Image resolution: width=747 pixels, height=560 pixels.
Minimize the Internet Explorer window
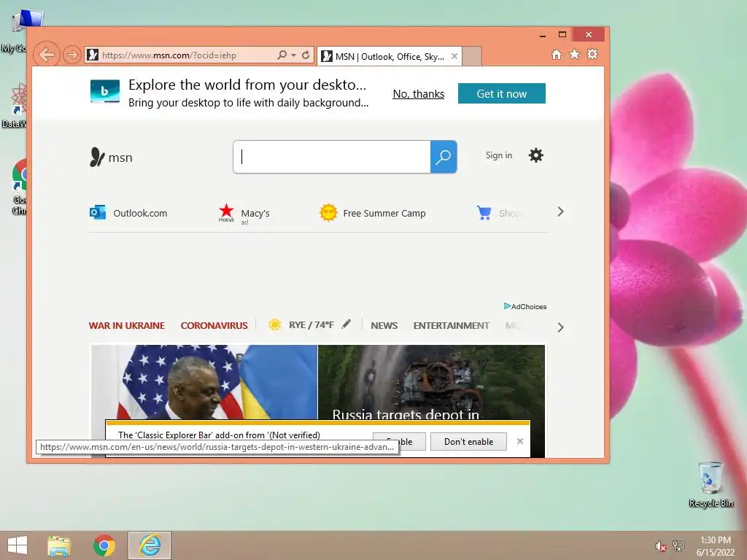point(543,35)
